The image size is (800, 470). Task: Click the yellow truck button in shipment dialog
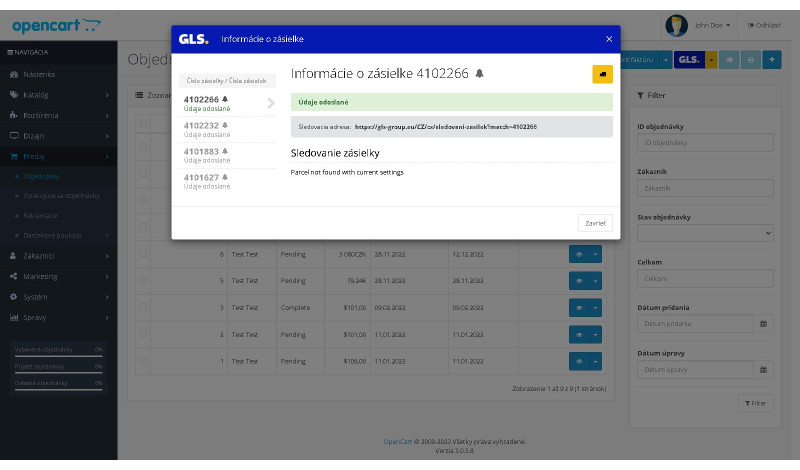[602, 74]
